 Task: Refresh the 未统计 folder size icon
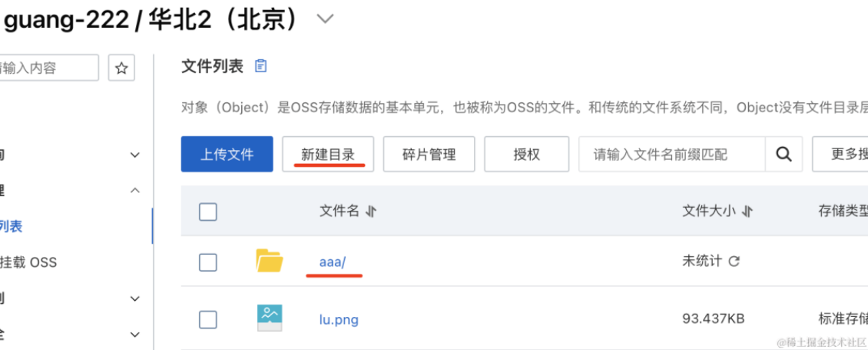click(x=734, y=262)
